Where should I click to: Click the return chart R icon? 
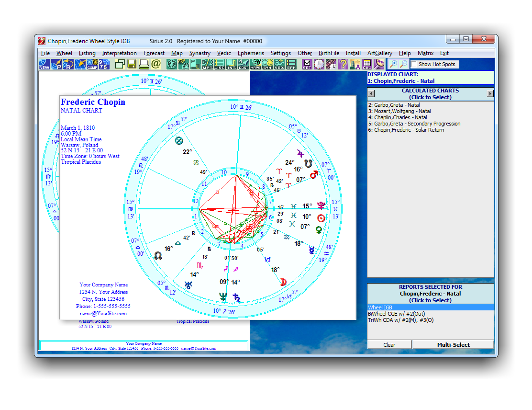tap(68, 64)
